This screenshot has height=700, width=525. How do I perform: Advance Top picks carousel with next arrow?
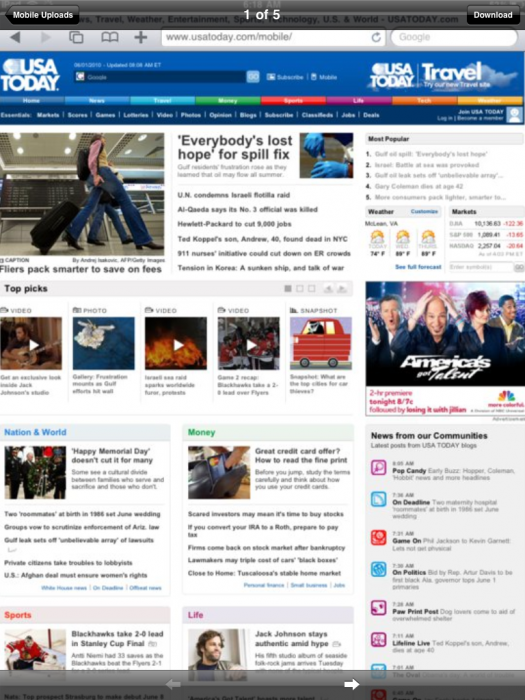coord(342,289)
